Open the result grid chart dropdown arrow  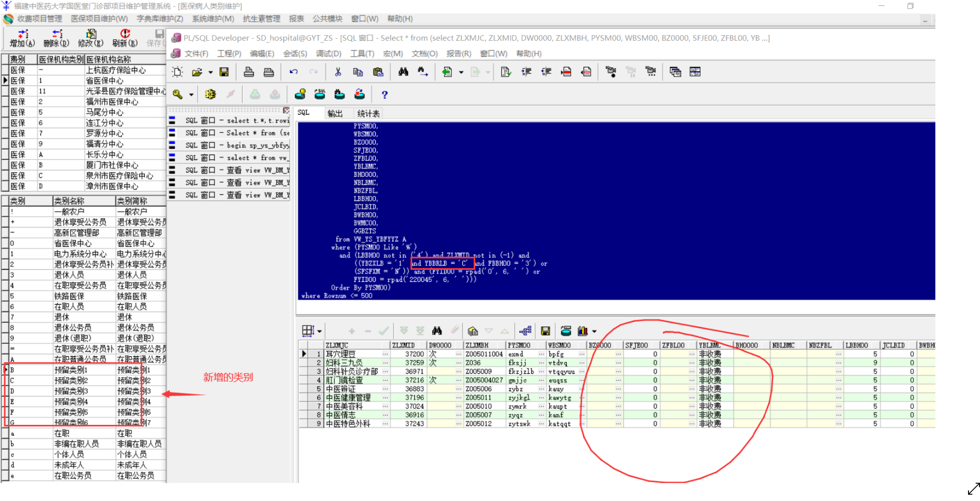(x=595, y=331)
